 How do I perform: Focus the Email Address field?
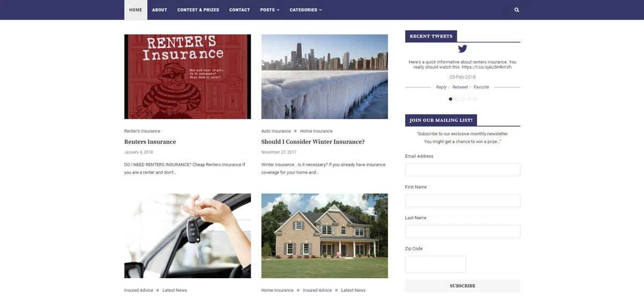tap(463, 170)
